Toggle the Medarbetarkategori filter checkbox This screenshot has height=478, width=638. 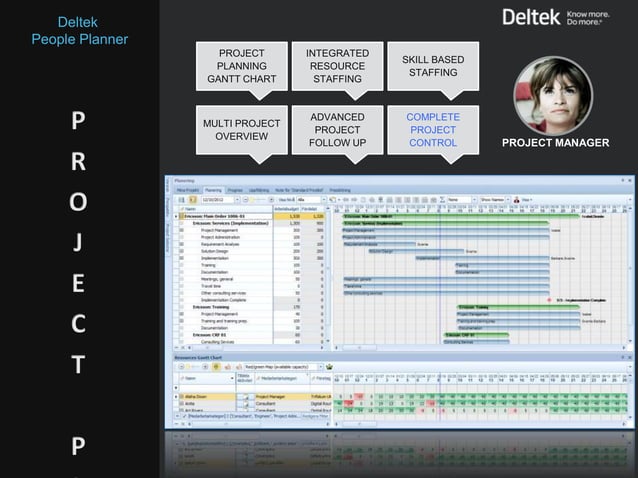[185, 416]
